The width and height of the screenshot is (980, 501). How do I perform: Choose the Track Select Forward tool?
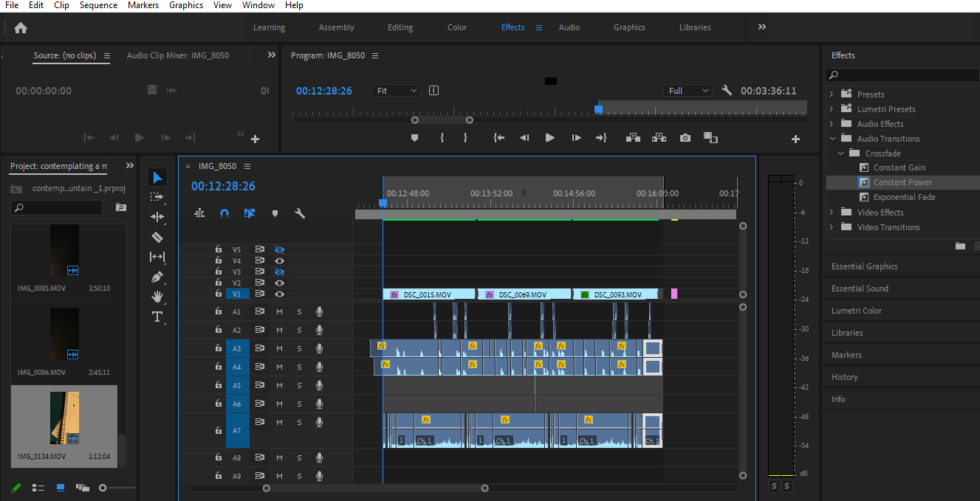(157, 197)
